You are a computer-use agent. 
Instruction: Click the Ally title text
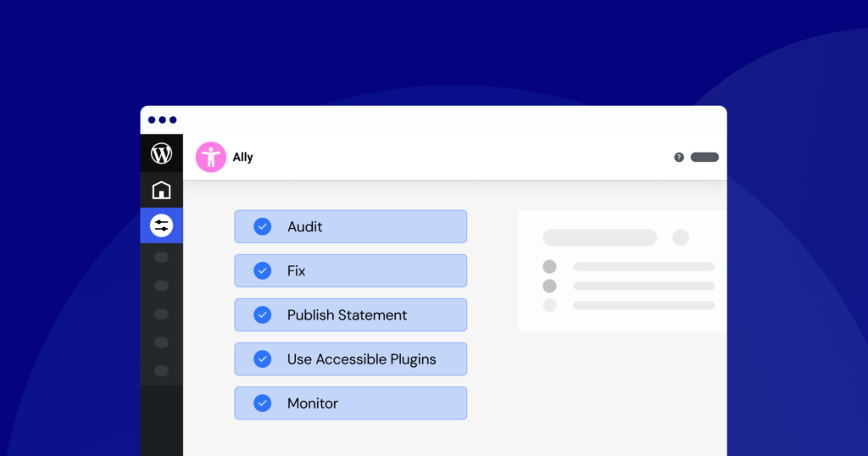[x=243, y=157]
